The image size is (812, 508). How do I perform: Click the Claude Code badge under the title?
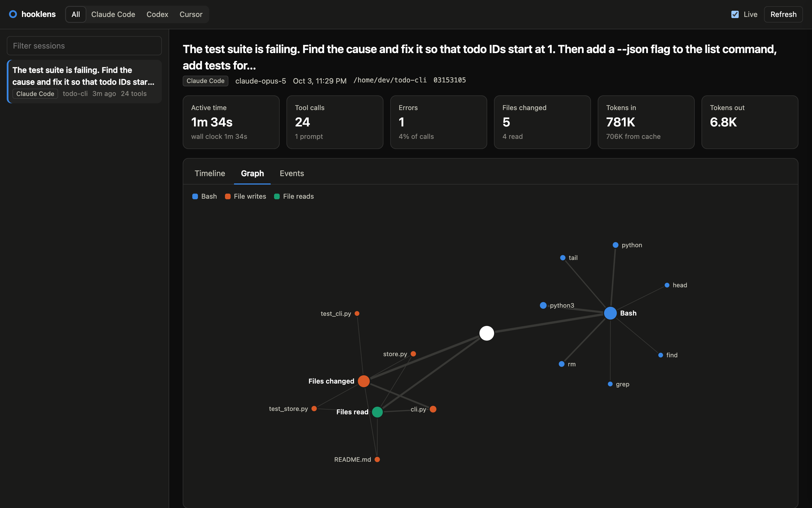point(205,81)
